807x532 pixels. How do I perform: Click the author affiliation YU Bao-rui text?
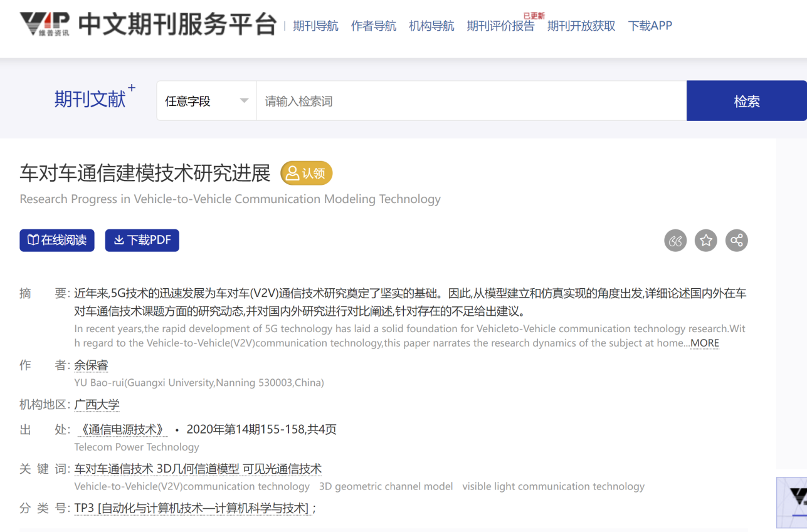point(199,383)
